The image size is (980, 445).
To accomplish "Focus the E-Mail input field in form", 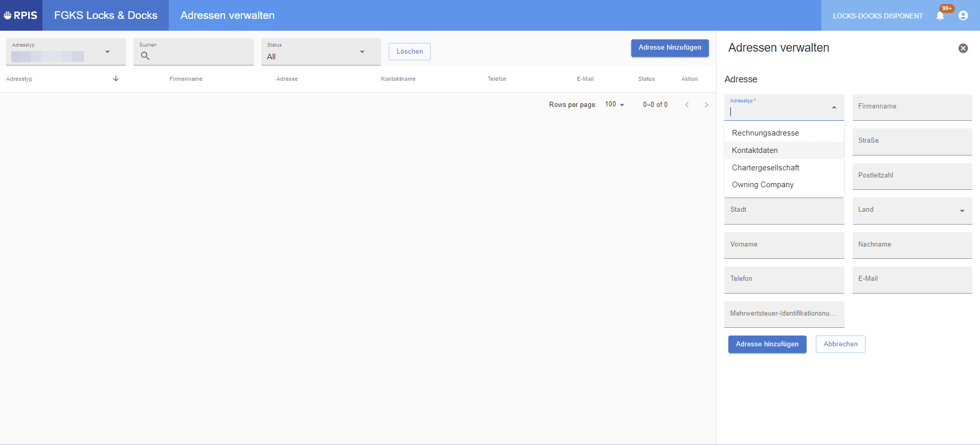I will 912,280.
